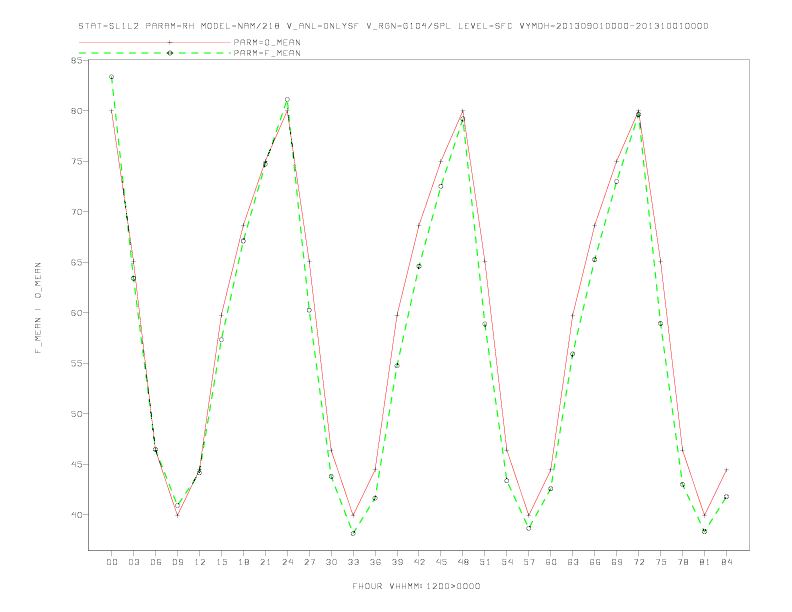Click STAT=SL1L2 in the chart header

(x=109, y=26)
